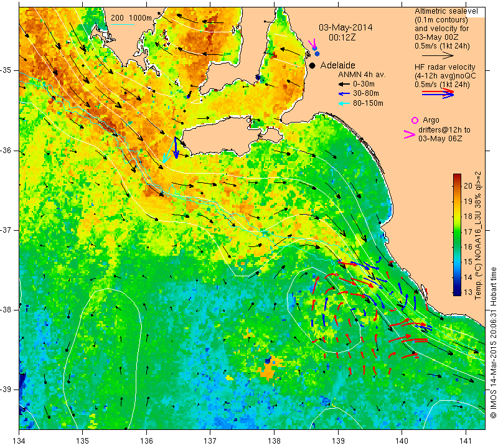Click the magenta drifter arrow north of Adelaide
This screenshot has width=498, height=448.
coord(312,44)
